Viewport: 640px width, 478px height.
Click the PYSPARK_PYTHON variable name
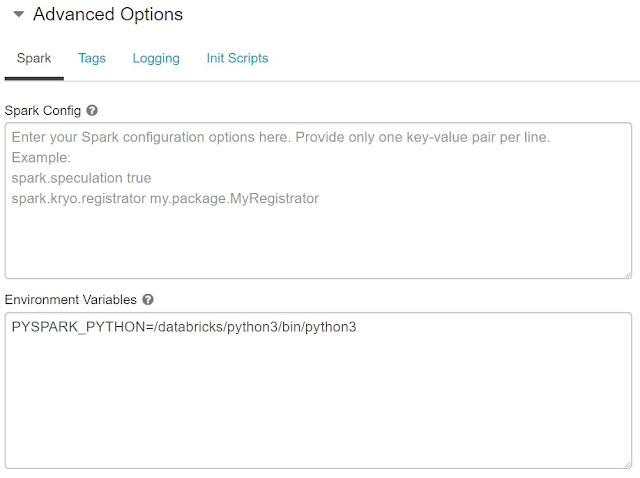point(75,327)
